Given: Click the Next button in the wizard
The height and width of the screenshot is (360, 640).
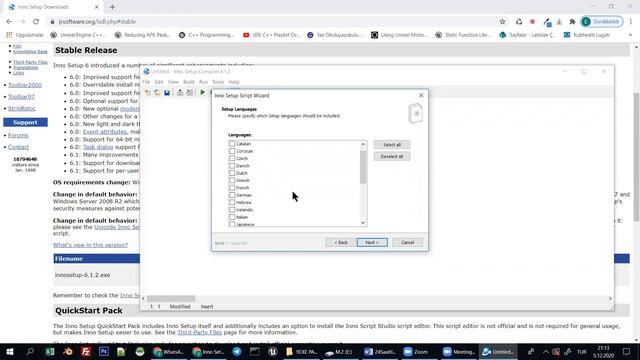Looking at the screenshot, I should [x=372, y=242].
